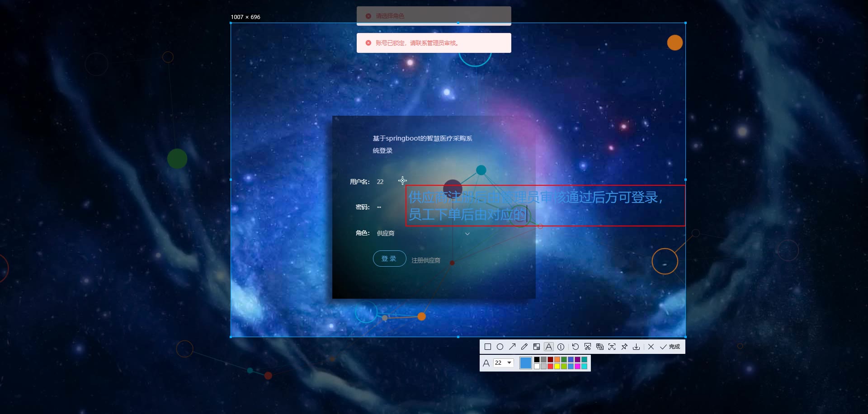Pin the screenshot to screen
The width and height of the screenshot is (868, 414).
pyautogui.click(x=624, y=347)
